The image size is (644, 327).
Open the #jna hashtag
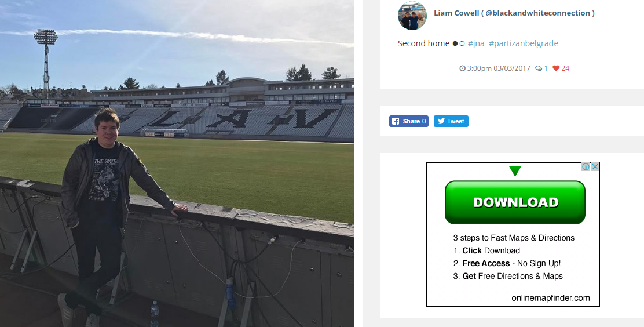point(476,43)
